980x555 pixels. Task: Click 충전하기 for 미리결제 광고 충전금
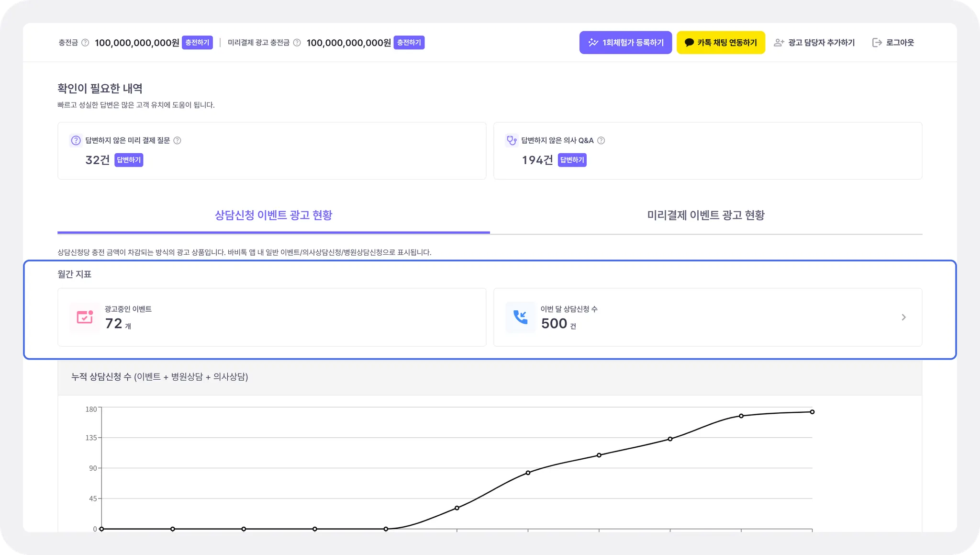[409, 43]
